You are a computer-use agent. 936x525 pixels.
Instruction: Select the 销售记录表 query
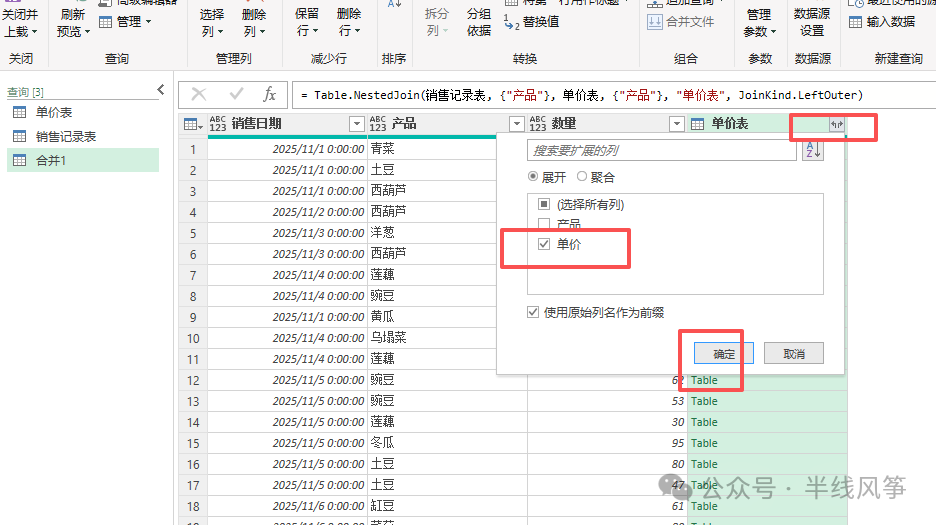(82, 136)
